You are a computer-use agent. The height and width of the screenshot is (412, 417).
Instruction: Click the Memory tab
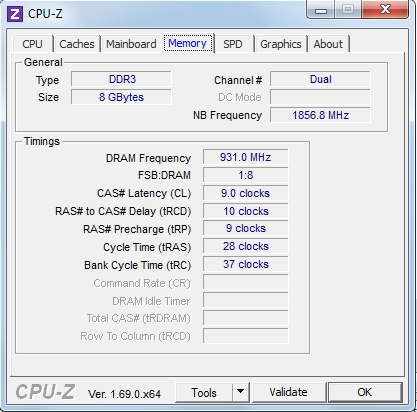coord(188,43)
